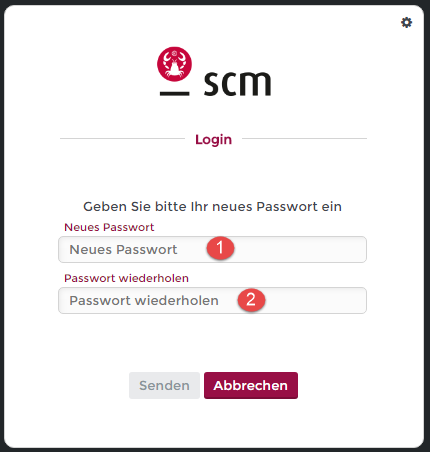Screen dimensions: 430x452
Task: Focus the Neues Passwort input field
Action: pyautogui.click(x=212, y=249)
